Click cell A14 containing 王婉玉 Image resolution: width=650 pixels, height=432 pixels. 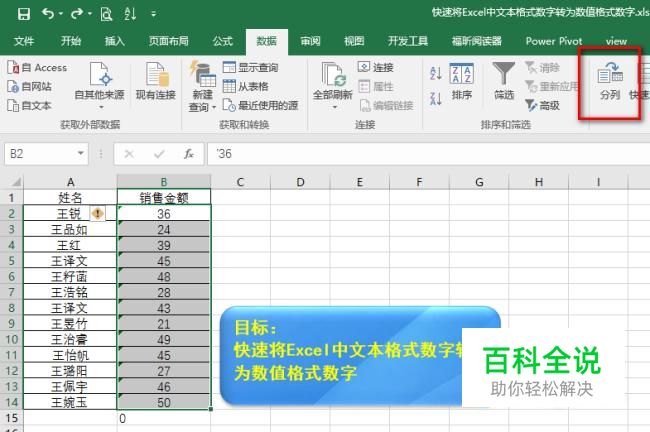[70, 402]
